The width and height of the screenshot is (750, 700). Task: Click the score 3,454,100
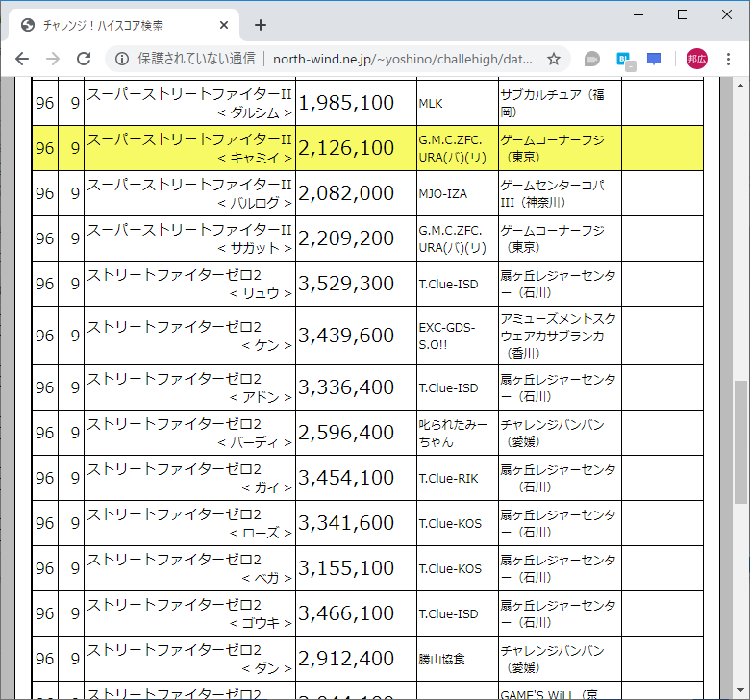346,478
